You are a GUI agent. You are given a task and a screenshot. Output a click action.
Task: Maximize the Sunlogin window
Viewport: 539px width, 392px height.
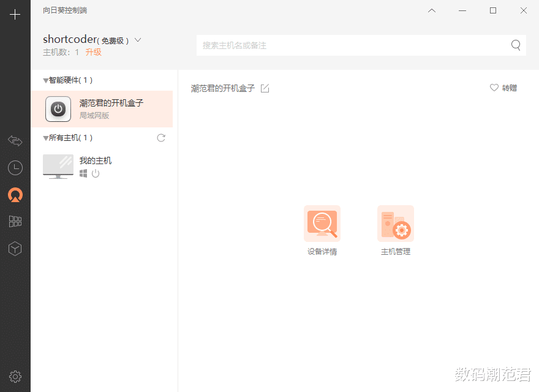point(493,10)
